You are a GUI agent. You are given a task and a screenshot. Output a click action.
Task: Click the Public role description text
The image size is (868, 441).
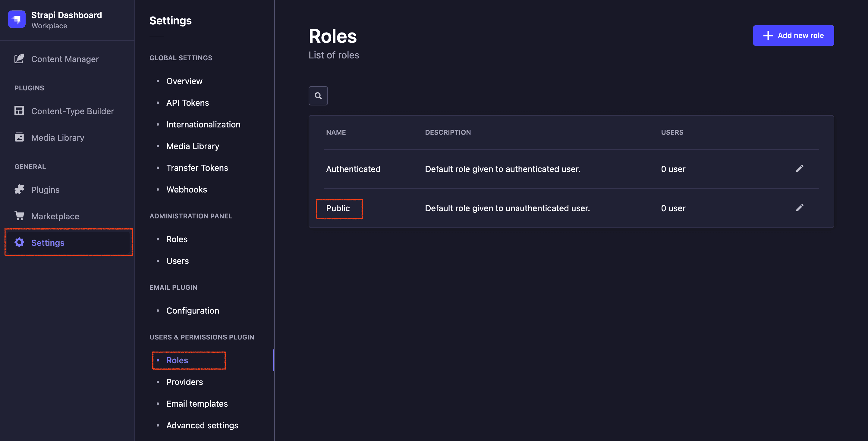coord(508,208)
